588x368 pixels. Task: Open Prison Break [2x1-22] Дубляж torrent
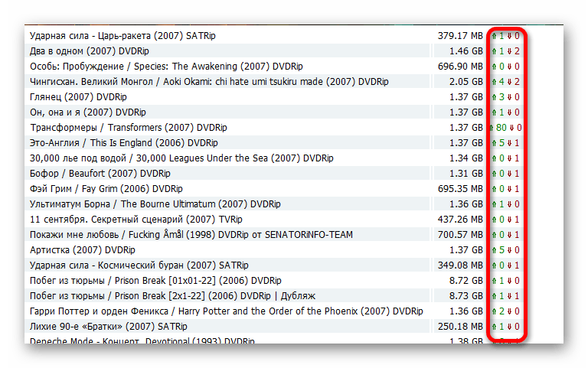(172, 296)
